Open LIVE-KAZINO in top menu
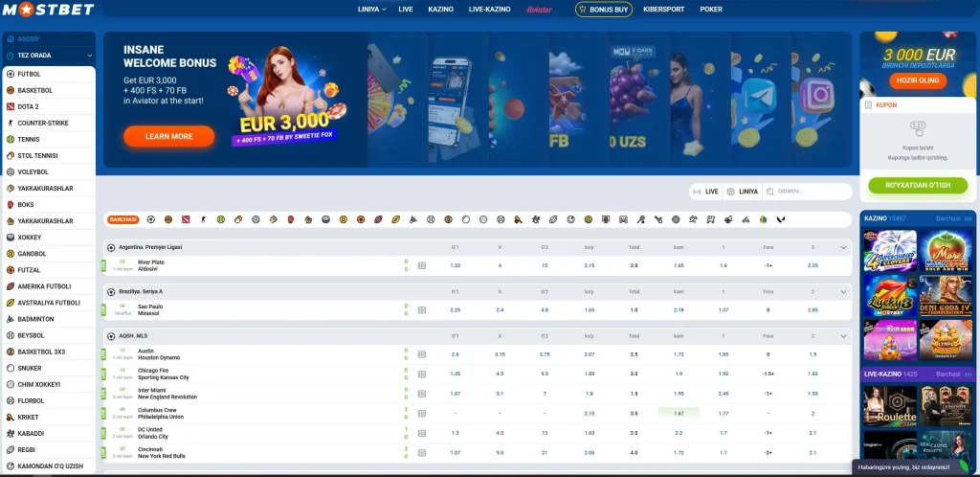The width and height of the screenshot is (980, 477). 489,10
